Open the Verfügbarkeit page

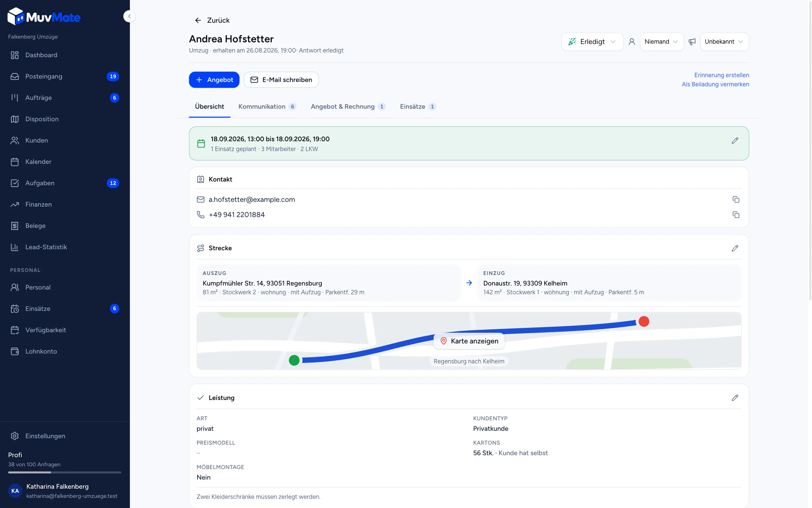pos(65,330)
